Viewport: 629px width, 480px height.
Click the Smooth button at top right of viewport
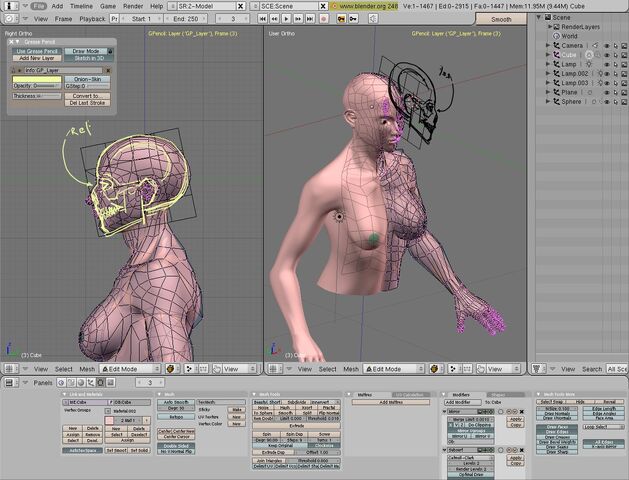pos(501,19)
